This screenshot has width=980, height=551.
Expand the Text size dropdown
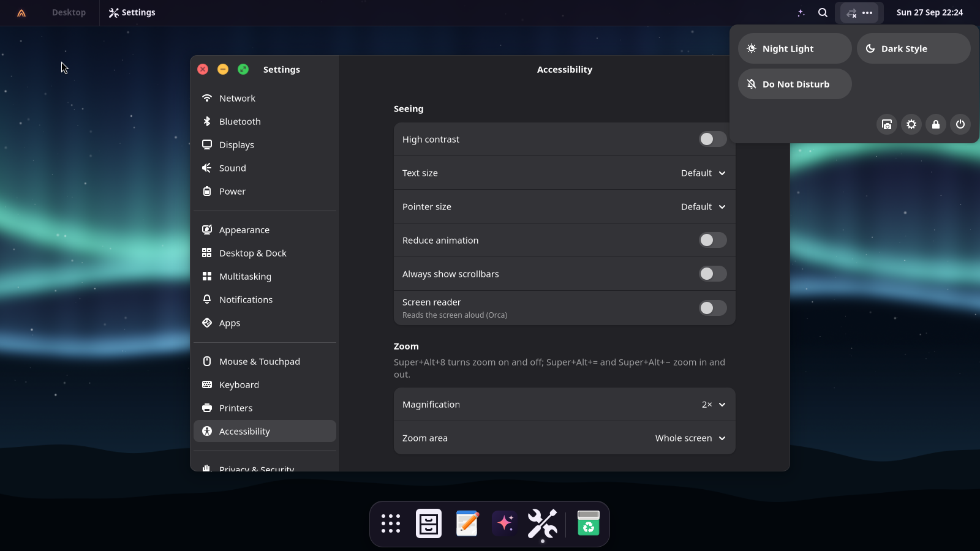703,173
